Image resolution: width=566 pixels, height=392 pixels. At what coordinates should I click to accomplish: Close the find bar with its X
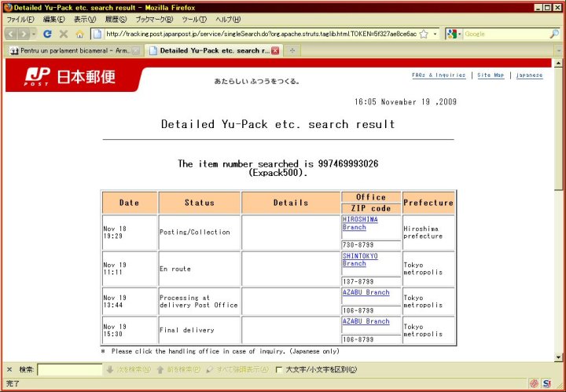click(x=9, y=369)
